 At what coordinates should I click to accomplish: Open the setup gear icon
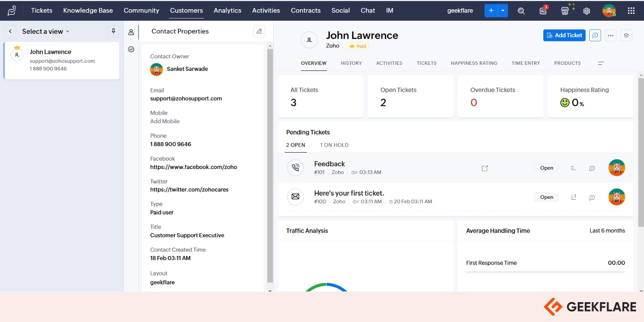tap(587, 11)
